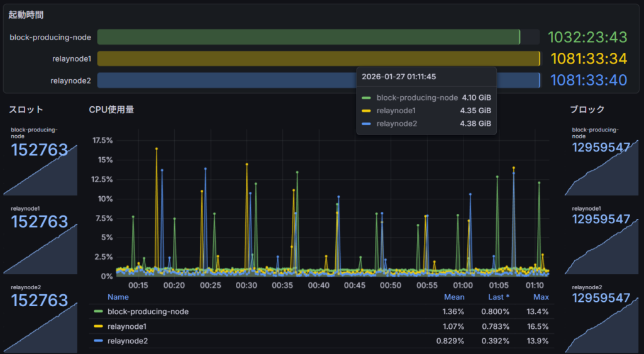
Task: Click the ブロック panel title
Action: [x=587, y=109]
